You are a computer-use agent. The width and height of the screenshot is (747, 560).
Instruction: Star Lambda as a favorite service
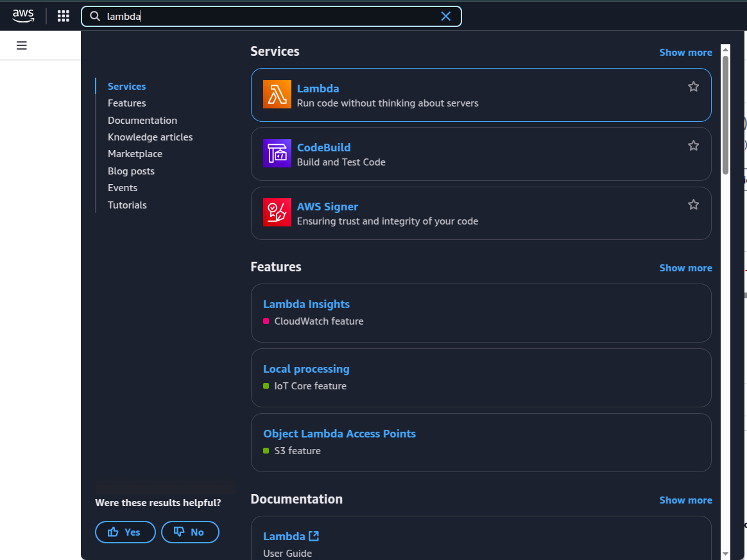(693, 85)
